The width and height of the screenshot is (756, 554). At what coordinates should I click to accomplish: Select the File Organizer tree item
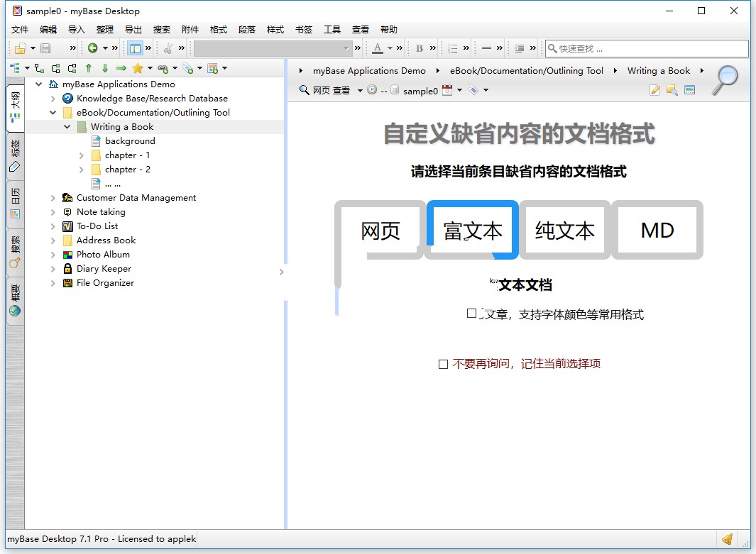105,283
